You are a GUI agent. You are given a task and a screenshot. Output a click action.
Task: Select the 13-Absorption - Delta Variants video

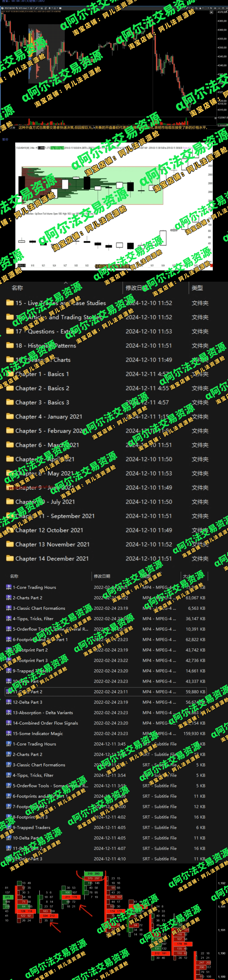43,713
